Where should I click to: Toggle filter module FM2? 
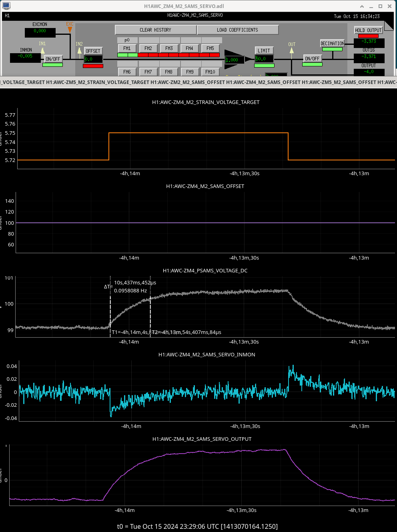click(x=148, y=48)
